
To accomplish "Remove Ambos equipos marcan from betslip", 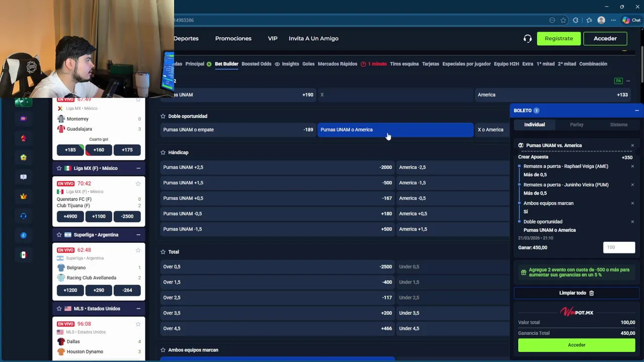I will tap(632, 203).
